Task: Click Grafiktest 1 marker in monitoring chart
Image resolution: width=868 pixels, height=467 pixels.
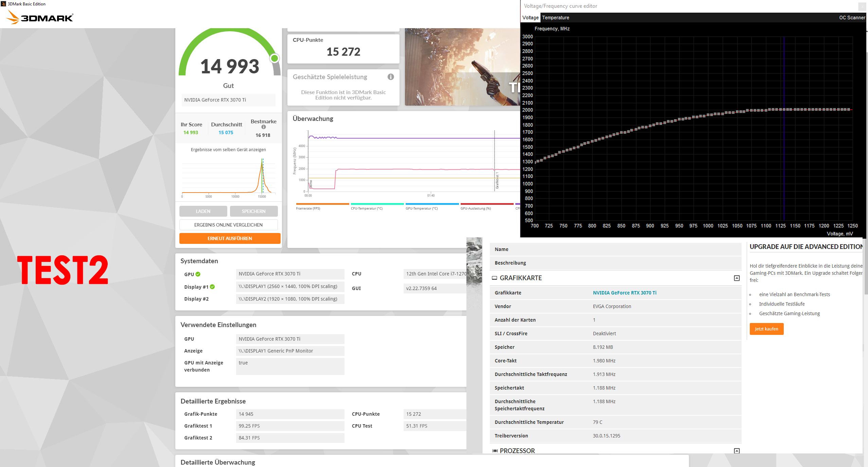Action: [x=497, y=180]
